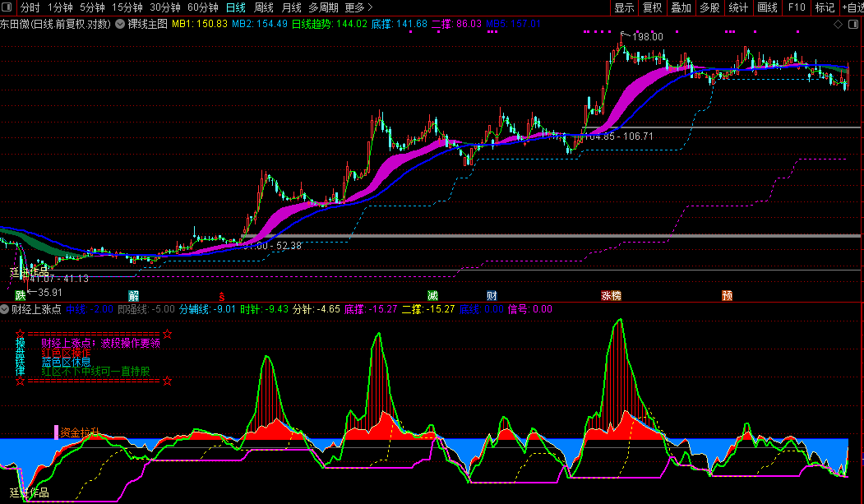Click the 分辅线: -9.01 value

point(207,309)
